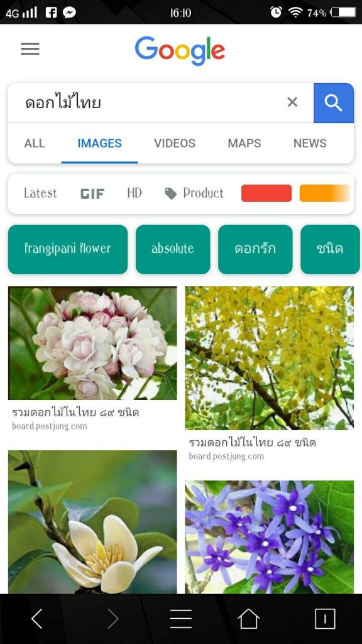The width and height of the screenshot is (362, 644).
Task: Enable the GIF image filter
Action: pos(92,194)
